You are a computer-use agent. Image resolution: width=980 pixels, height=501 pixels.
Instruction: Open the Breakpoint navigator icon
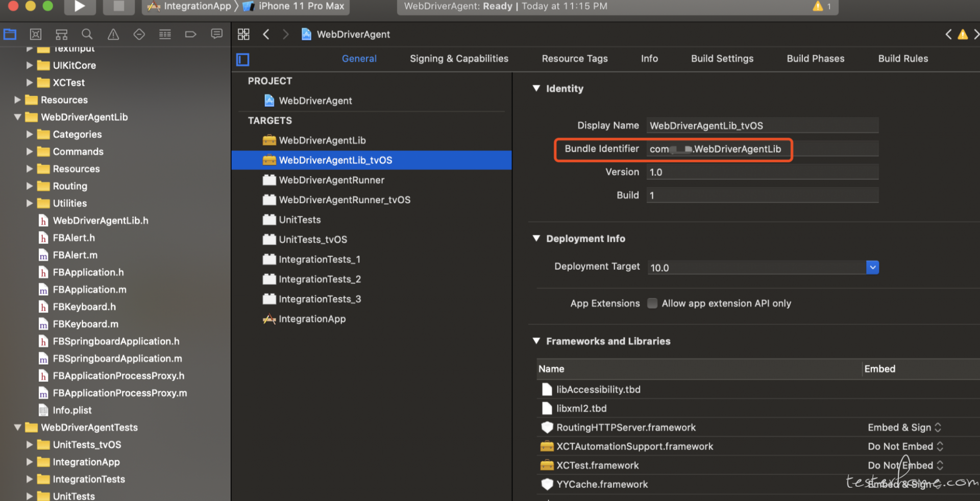pyautogui.click(x=190, y=34)
